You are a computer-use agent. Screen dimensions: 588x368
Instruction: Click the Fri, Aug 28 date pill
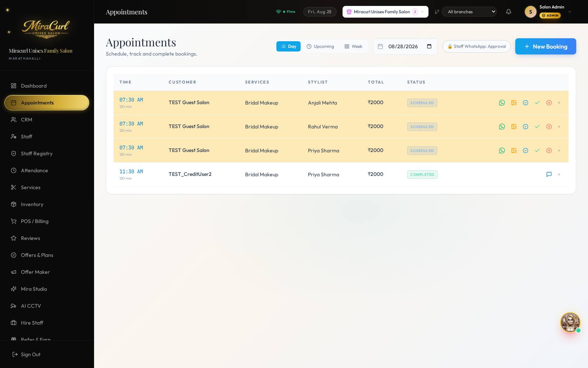click(x=320, y=12)
